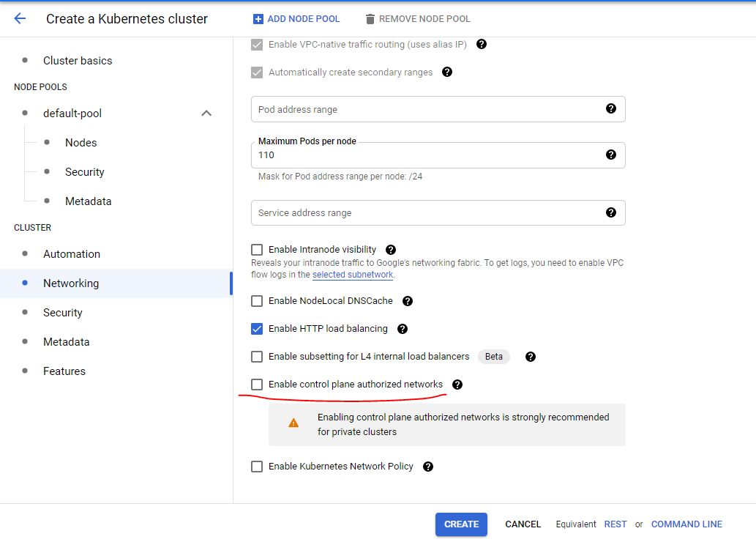The height and width of the screenshot is (542, 756).
Task: Open Metadata under default-pool
Action: point(89,201)
